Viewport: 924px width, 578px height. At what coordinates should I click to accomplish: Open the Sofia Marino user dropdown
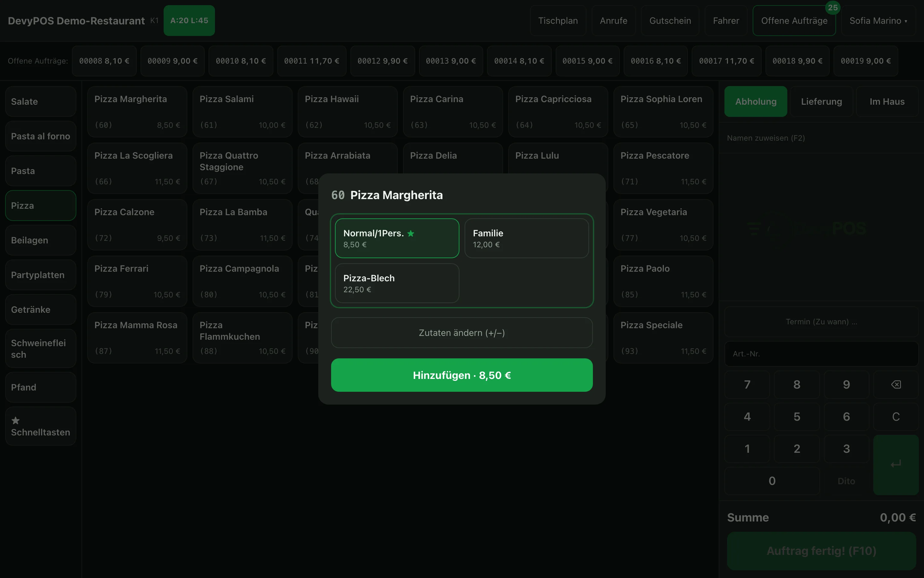pos(878,21)
